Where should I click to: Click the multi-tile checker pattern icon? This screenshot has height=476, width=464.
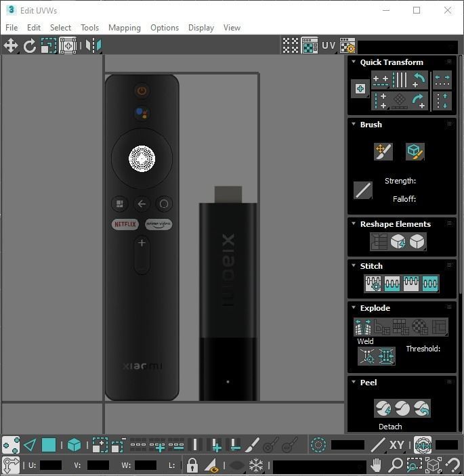(291, 45)
